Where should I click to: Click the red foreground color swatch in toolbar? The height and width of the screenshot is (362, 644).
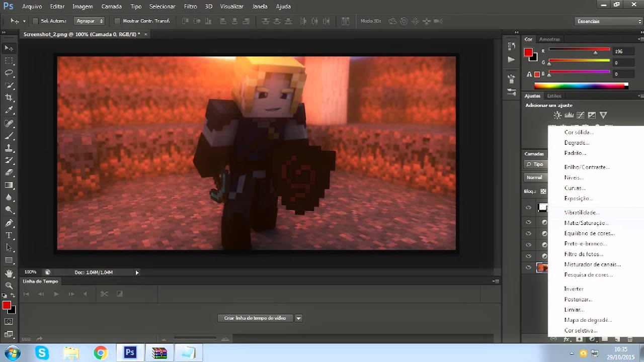point(6,305)
